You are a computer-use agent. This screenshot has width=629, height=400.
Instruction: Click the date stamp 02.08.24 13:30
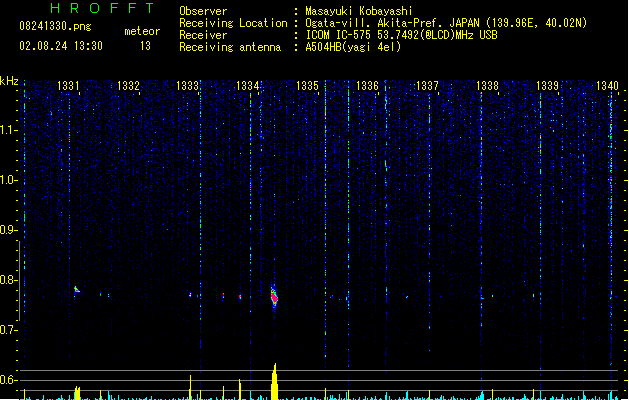pyautogui.click(x=61, y=46)
